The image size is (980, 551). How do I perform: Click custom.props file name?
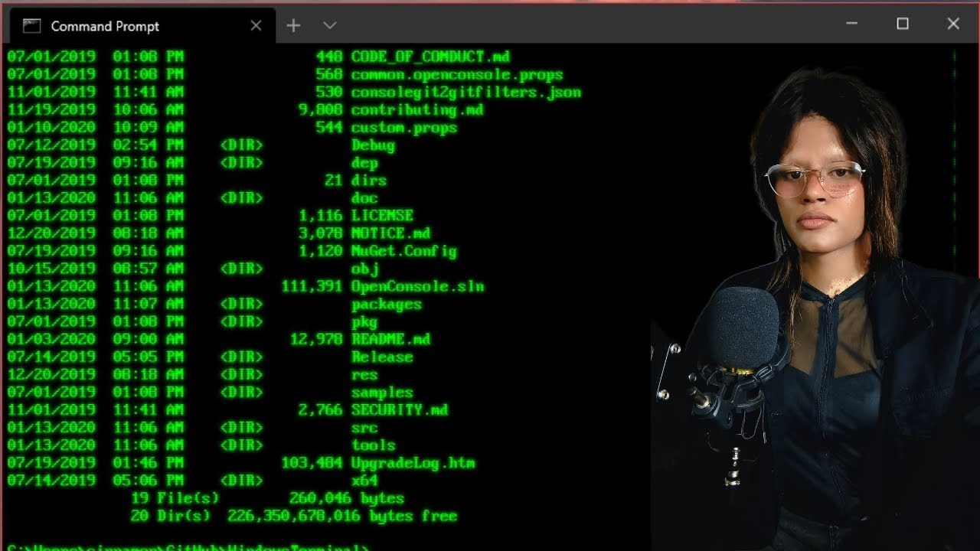coord(404,128)
